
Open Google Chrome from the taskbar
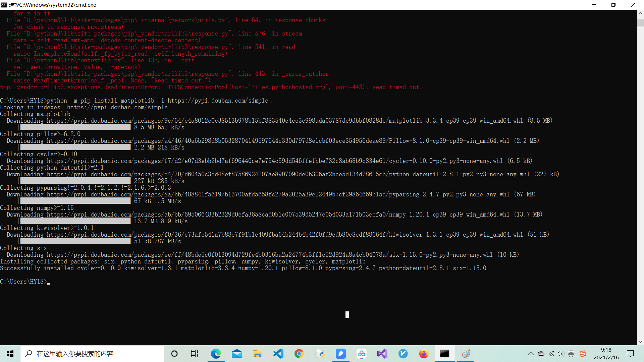coord(299,354)
